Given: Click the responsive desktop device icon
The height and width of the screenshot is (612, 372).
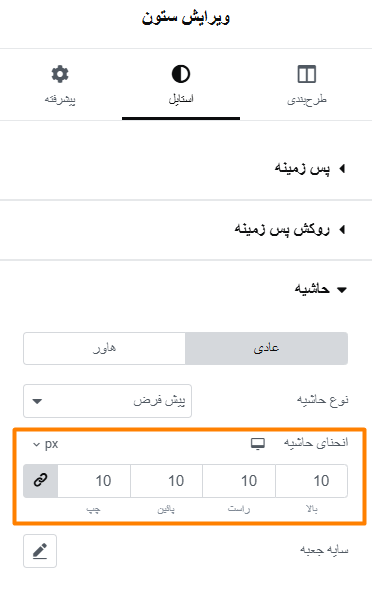Looking at the screenshot, I should pos(258,444).
